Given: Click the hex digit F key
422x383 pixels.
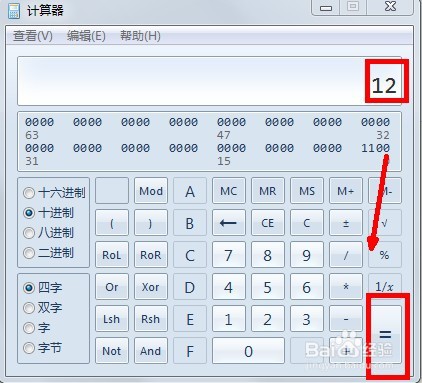Looking at the screenshot, I should [x=190, y=351].
